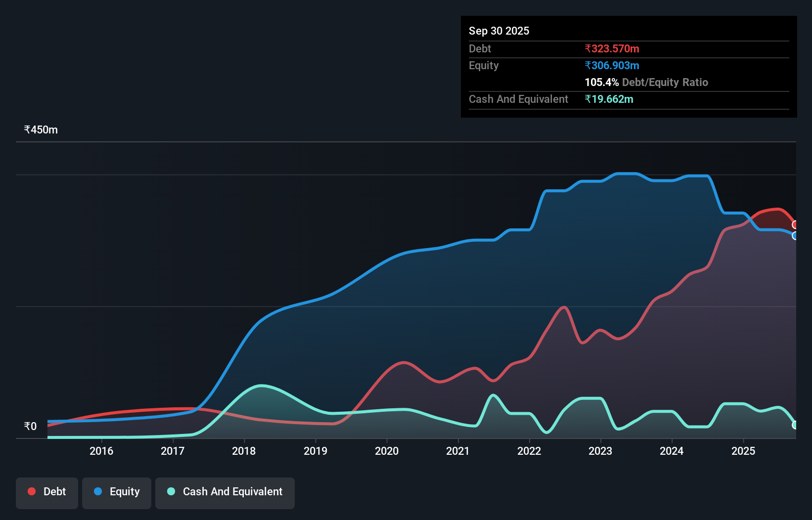Click the 2020 label on the time axis
The width and height of the screenshot is (812, 520).
[387, 451]
